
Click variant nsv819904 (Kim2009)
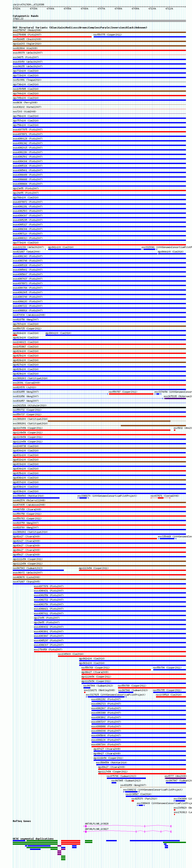[x=25, y=48]
